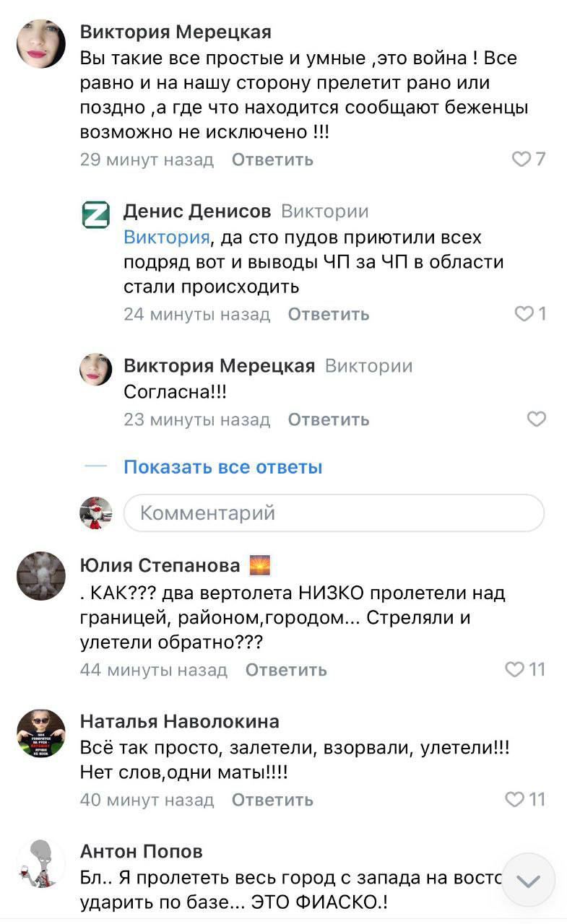The width and height of the screenshot is (567, 924).
Task: Expand thread via "Показать все ответы"
Action: click(x=222, y=467)
